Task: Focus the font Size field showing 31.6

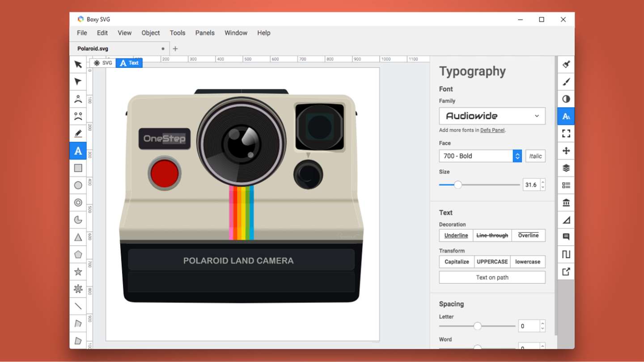Action: click(x=531, y=185)
